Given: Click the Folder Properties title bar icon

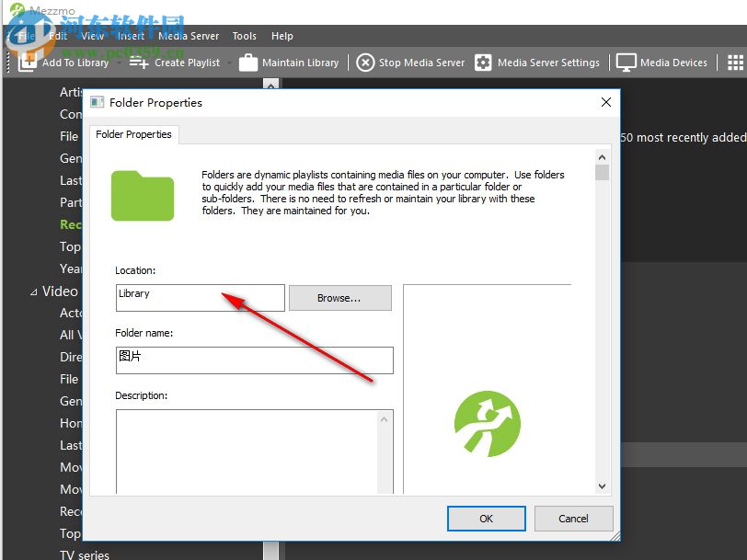Looking at the screenshot, I should [98, 102].
